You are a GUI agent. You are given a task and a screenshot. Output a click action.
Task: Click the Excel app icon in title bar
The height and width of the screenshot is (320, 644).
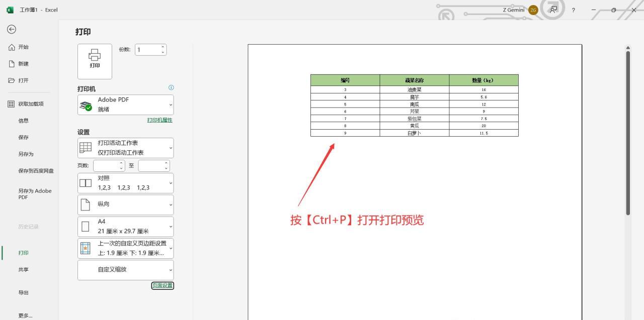click(10, 10)
